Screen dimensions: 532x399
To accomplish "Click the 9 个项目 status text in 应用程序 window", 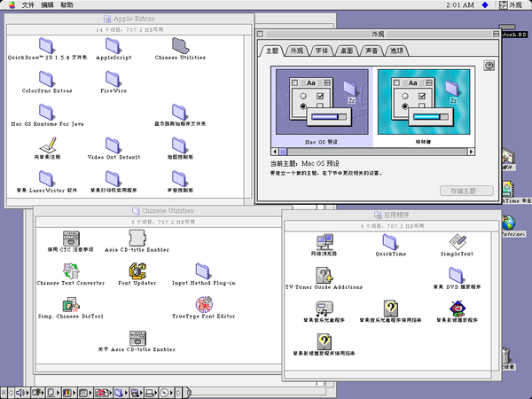I will tap(392, 226).
